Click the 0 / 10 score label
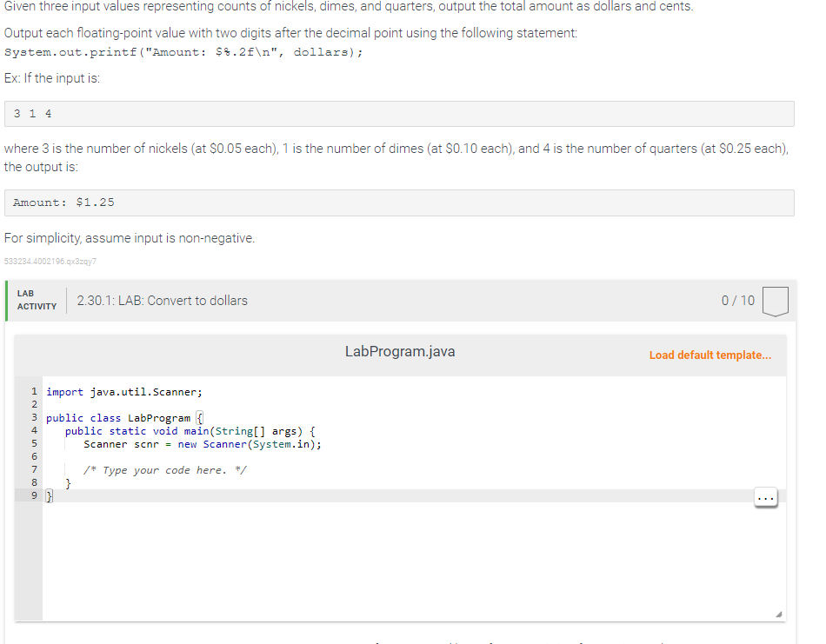Image resolution: width=826 pixels, height=644 pixels. coord(737,300)
